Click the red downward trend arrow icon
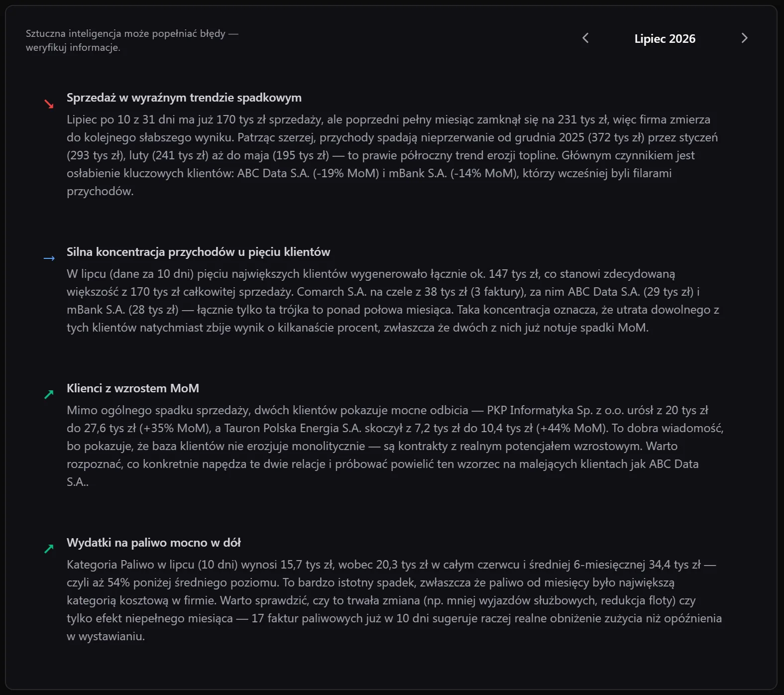784x695 pixels. (49, 104)
